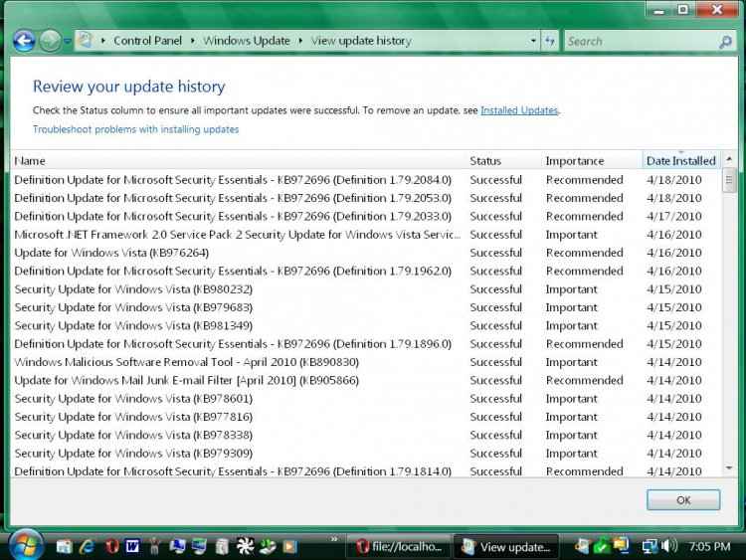This screenshot has height=560, width=746.
Task: Open the volume speaker tray icon
Action: [x=669, y=546]
